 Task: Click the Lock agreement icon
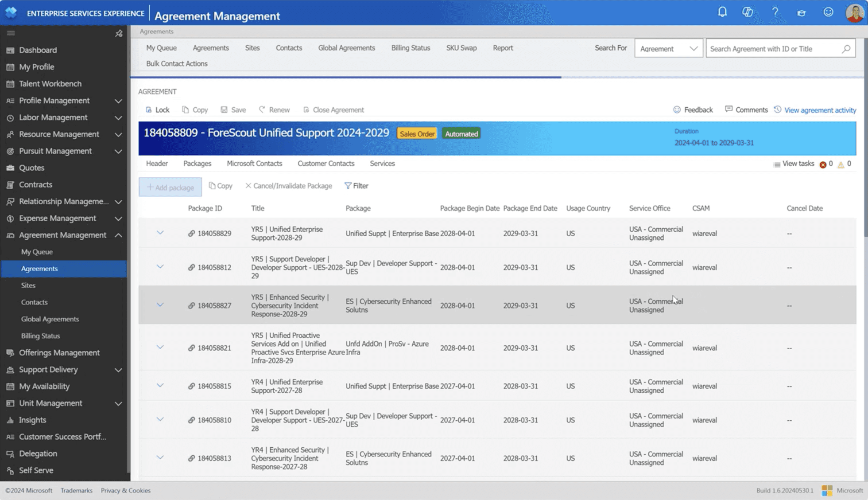coord(149,110)
